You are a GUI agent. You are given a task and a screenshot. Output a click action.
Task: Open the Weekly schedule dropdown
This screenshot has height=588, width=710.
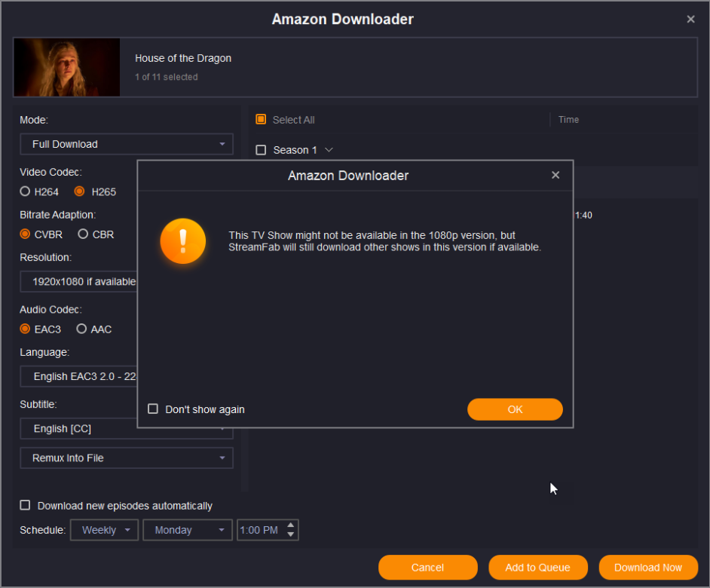pos(104,530)
